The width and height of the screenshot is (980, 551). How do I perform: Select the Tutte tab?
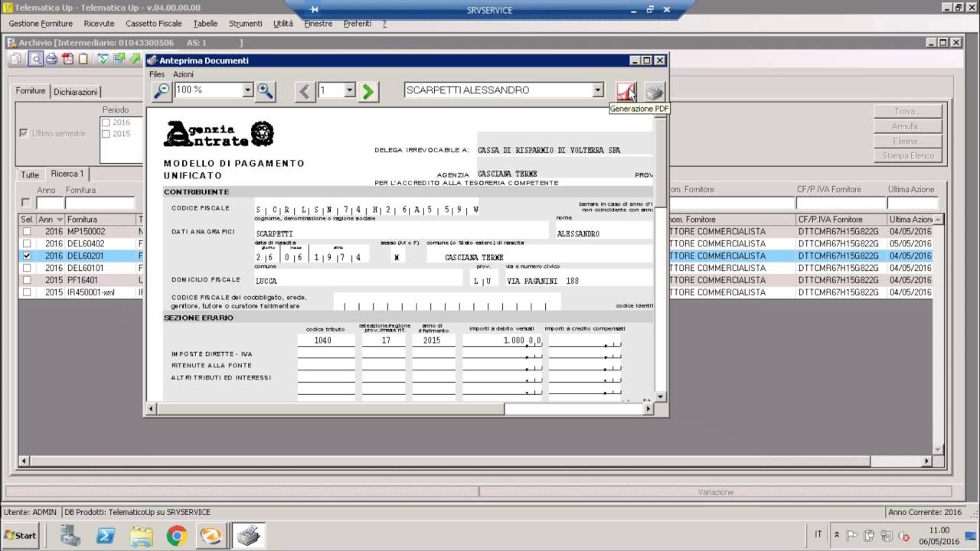coord(30,174)
